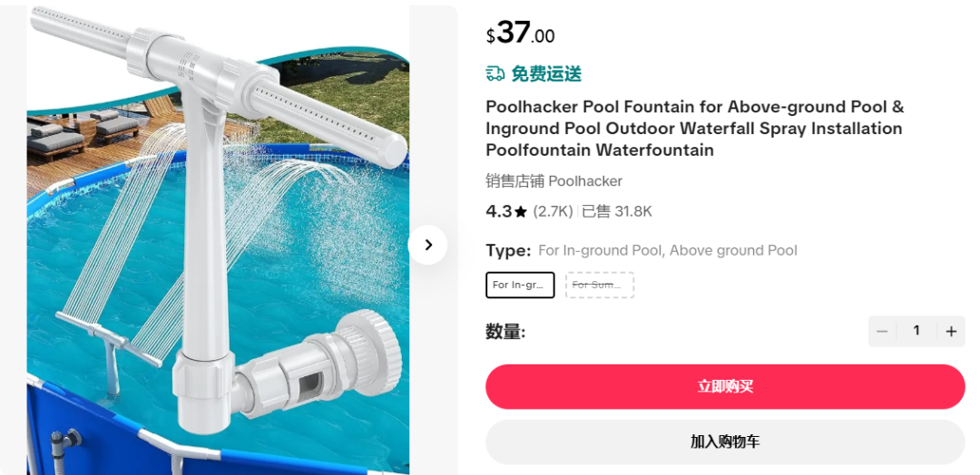Open the Poolhacker seller store link
This screenshot has height=475, width=980.
pos(585,181)
